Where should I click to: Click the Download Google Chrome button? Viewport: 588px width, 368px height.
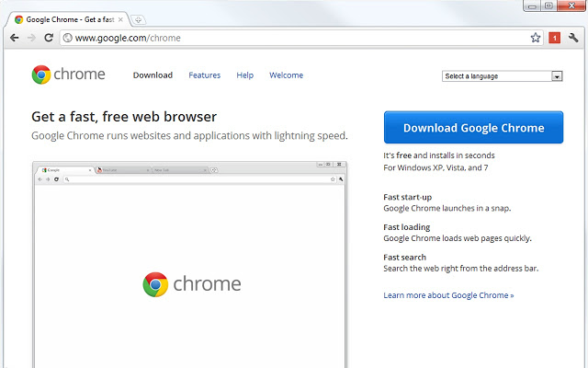474,127
